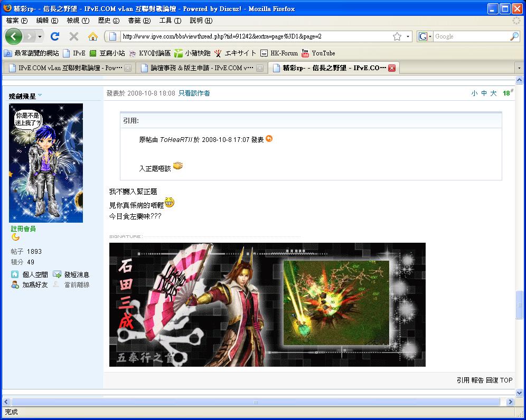Open the address bar history dropdown
The width and height of the screenshot is (526, 420).
(x=408, y=36)
